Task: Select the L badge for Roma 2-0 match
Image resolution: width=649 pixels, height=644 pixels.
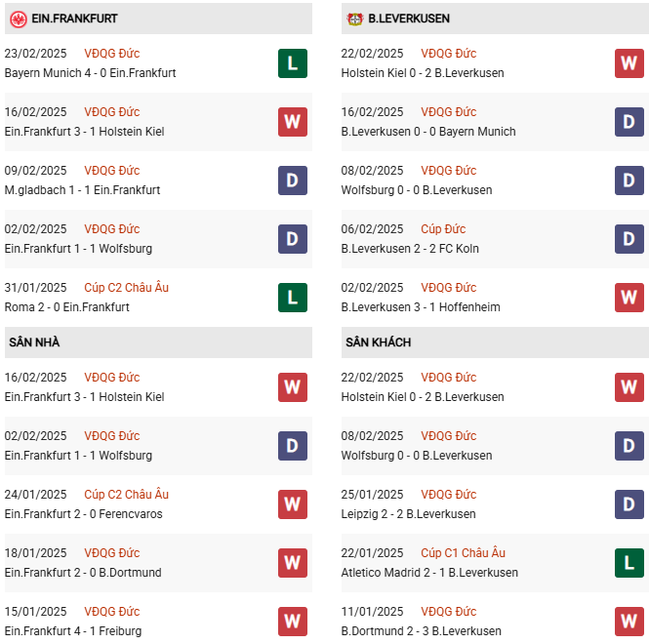Action: 292,298
